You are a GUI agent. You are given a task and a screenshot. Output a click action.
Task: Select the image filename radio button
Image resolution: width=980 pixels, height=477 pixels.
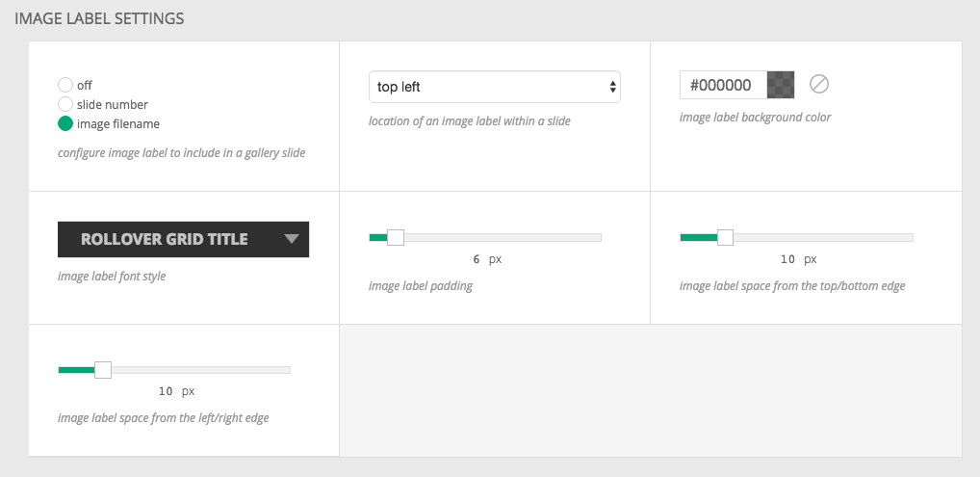(65, 123)
